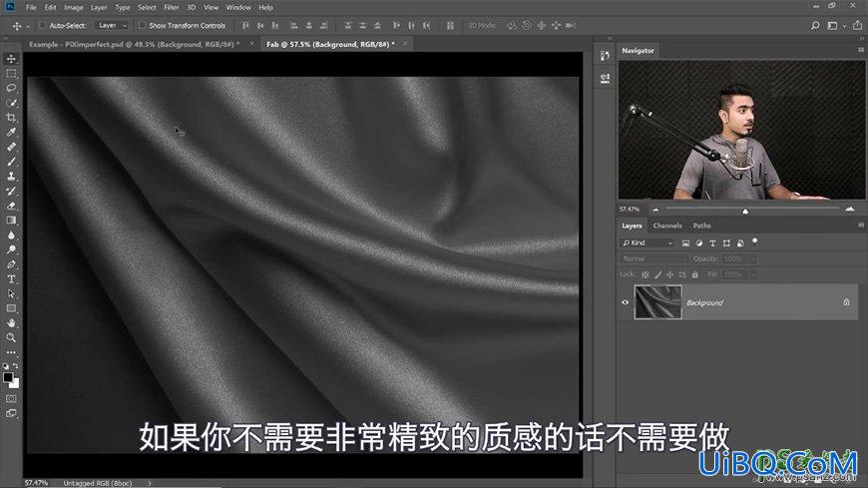
Task: Click zoom out button in Navigator
Action: point(655,210)
